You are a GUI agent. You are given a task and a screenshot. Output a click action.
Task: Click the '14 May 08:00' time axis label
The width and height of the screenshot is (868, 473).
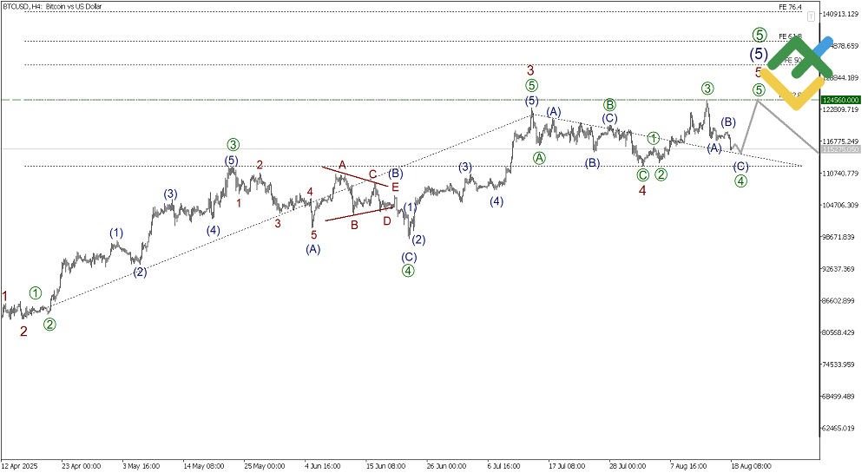point(204,466)
